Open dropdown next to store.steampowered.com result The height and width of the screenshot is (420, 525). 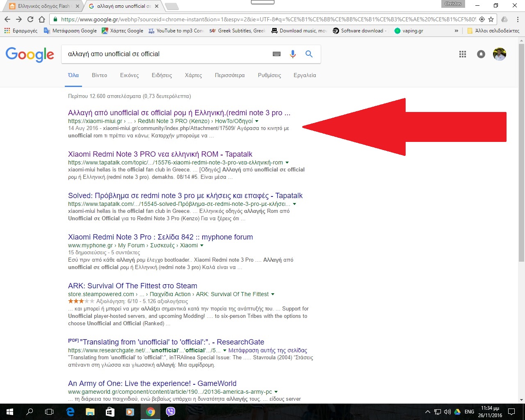pyautogui.click(x=273, y=294)
